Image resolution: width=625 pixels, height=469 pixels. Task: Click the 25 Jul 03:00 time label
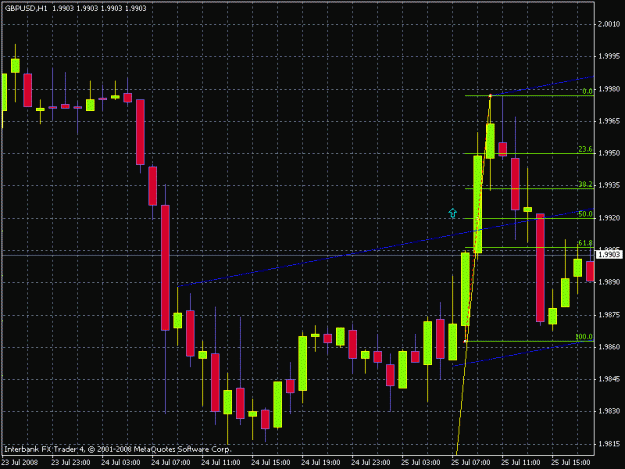[x=421, y=463]
